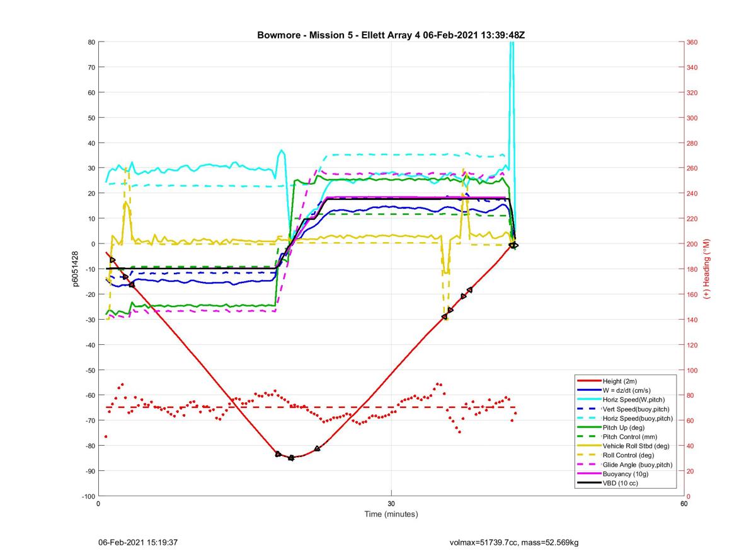Click the 'Time (minutes)' x-axis label
756x558 pixels.
point(391,514)
